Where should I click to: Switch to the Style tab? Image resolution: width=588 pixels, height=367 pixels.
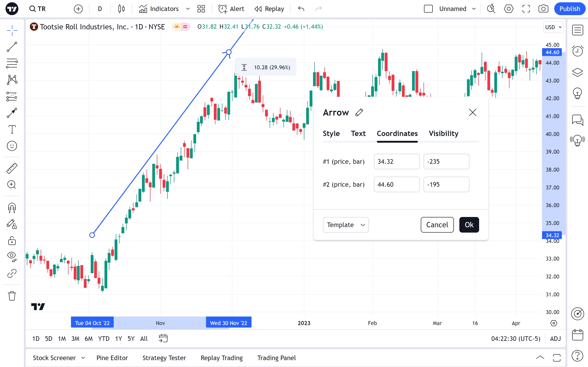(331, 133)
